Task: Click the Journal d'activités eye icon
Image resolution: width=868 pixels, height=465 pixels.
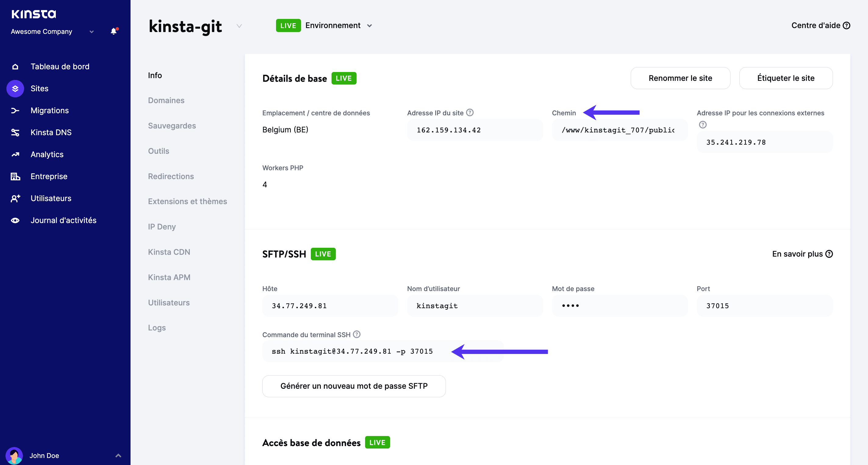Action: pos(15,220)
